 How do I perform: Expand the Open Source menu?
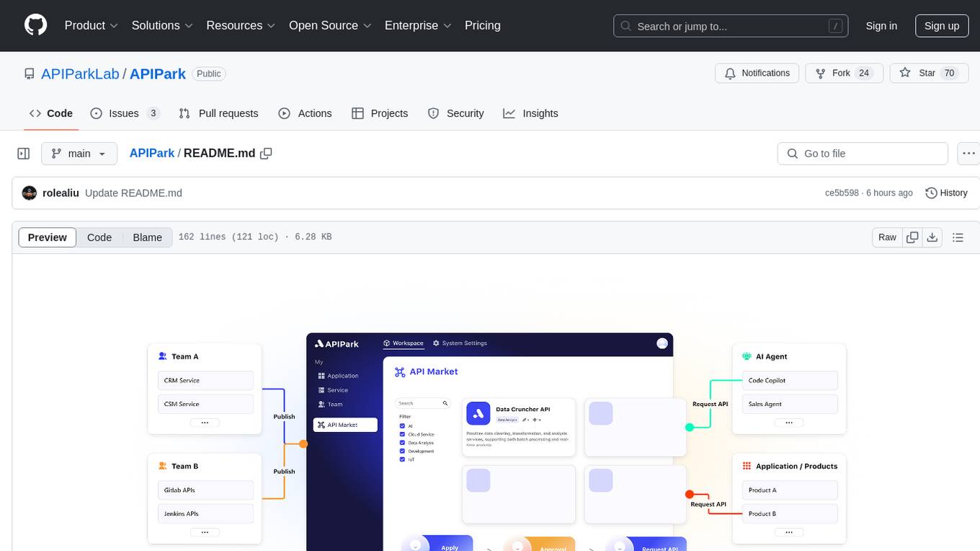coord(330,25)
